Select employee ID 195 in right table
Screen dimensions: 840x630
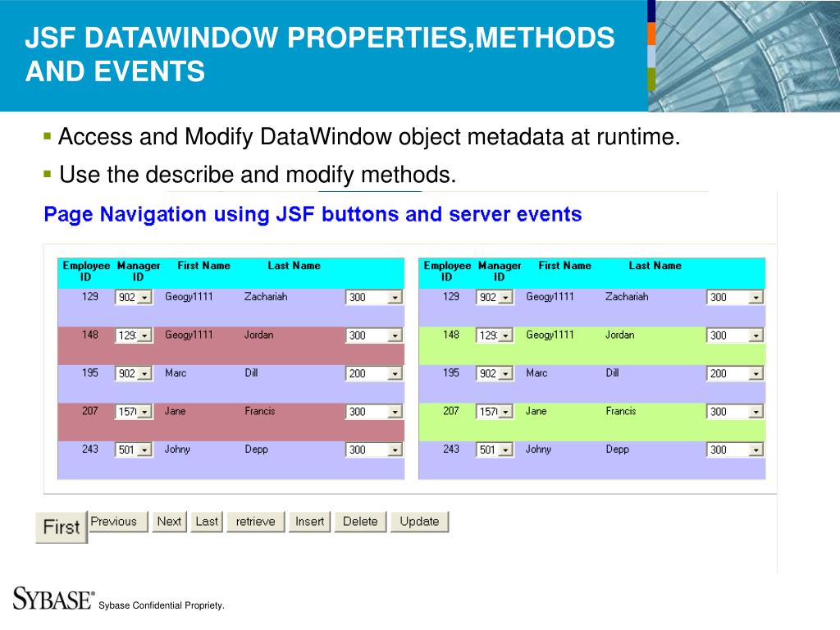pyautogui.click(x=451, y=373)
